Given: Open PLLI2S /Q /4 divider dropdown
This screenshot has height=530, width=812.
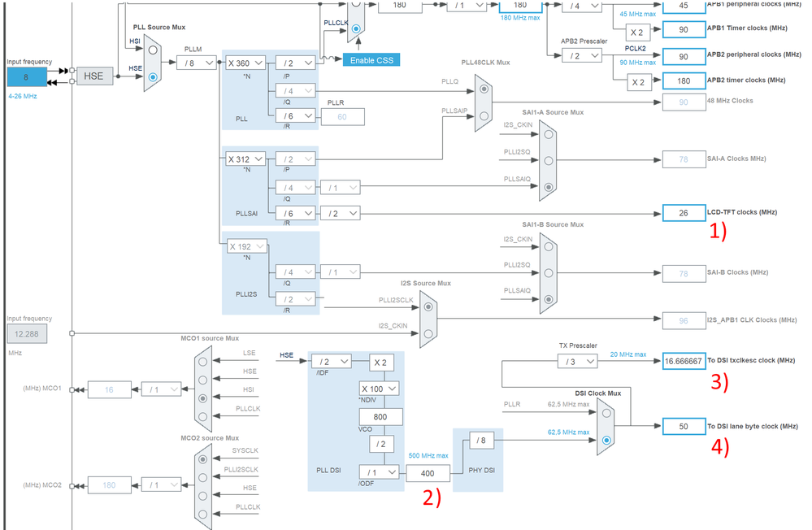Looking at the screenshot, I should (x=295, y=272).
